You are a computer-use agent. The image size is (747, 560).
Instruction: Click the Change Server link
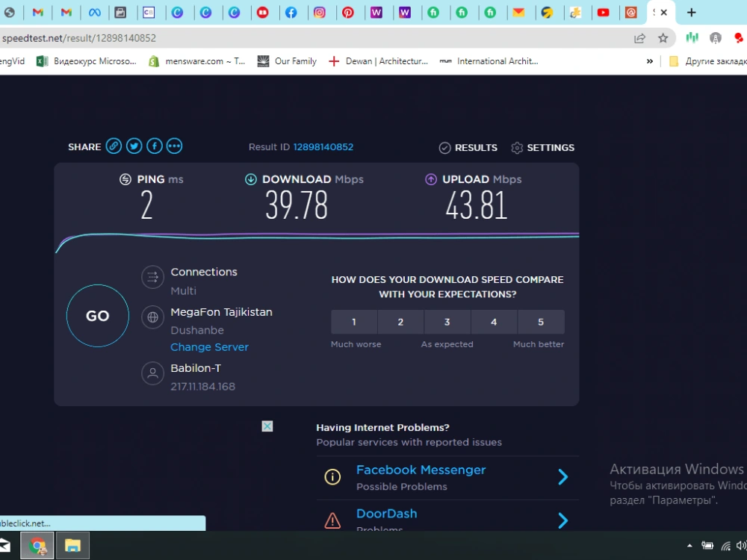click(x=210, y=346)
